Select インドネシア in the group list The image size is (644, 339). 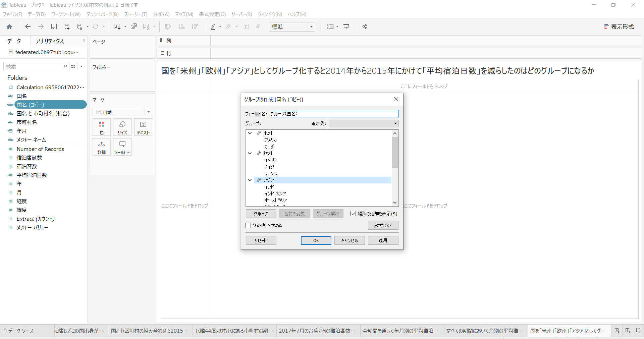275,193
